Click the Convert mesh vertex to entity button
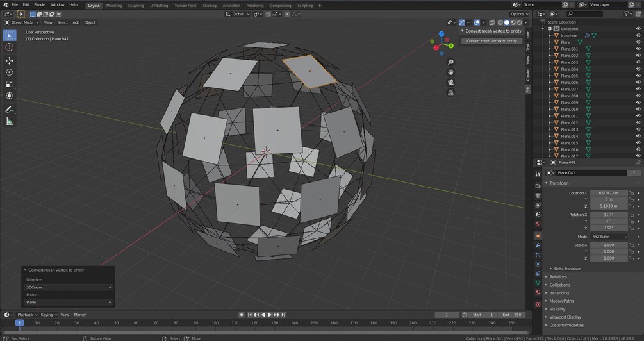 pos(491,41)
